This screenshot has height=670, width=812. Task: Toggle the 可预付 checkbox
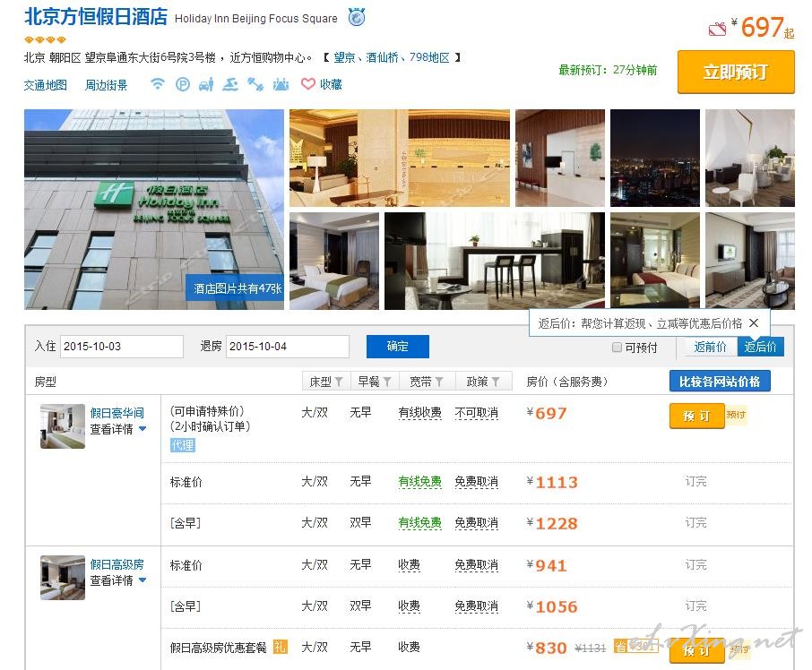click(x=617, y=348)
